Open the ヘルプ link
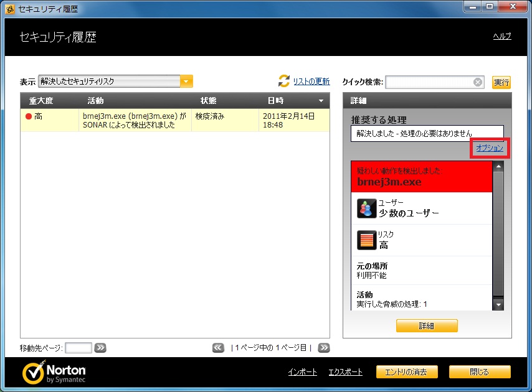The image size is (532, 392). pyautogui.click(x=502, y=36)
